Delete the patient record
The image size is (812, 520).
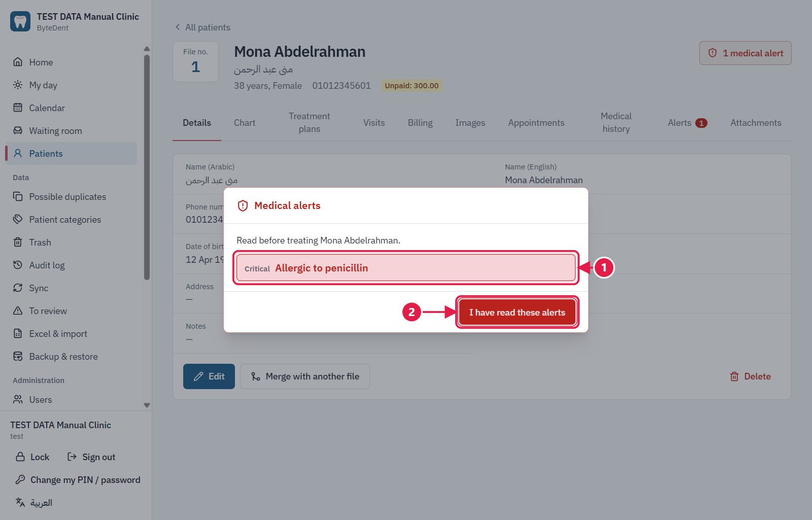pyautogui.click(x=750, y=376)
